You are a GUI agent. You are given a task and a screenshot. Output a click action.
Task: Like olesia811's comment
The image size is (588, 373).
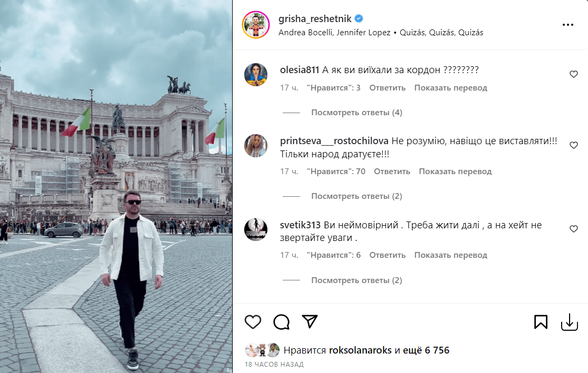(x=573, y=74)
